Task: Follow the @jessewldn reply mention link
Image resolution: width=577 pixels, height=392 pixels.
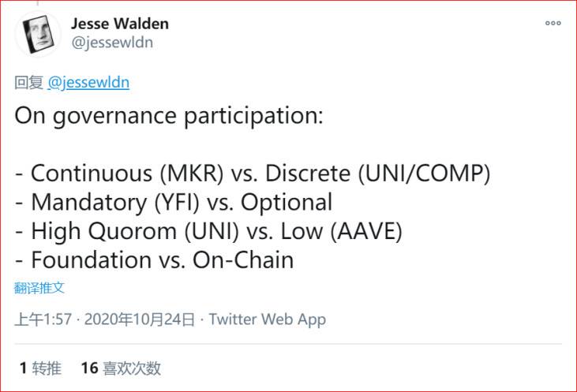Action: point(88,82)
